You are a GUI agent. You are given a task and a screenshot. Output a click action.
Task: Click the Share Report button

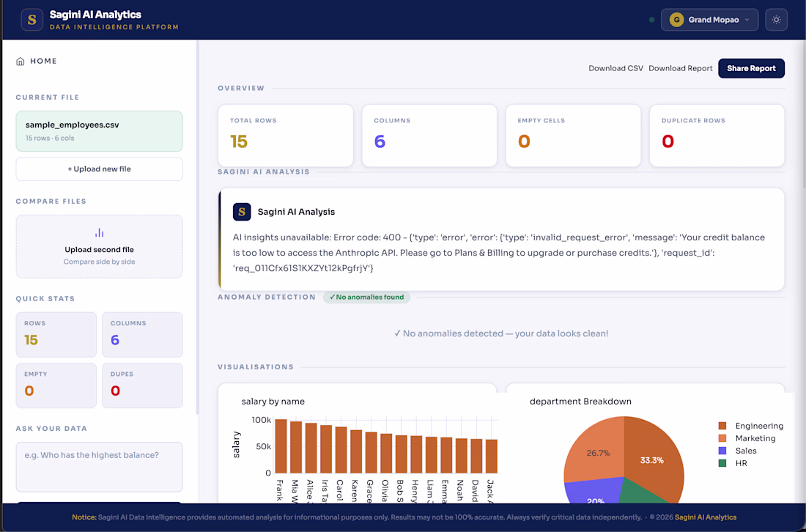click(751, 68)
